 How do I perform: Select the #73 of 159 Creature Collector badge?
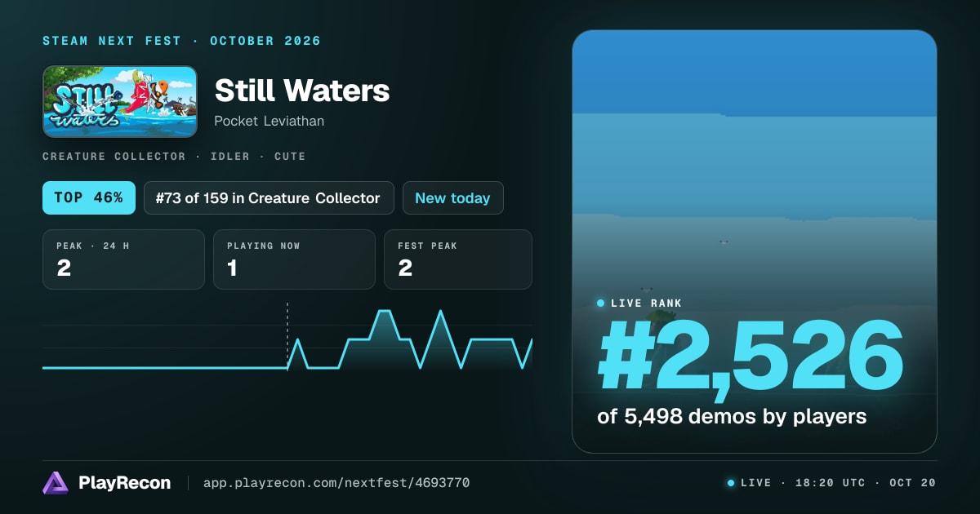tap(269, 198)
